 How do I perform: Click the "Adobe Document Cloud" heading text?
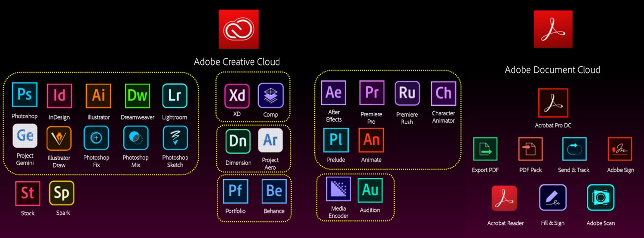552,70
